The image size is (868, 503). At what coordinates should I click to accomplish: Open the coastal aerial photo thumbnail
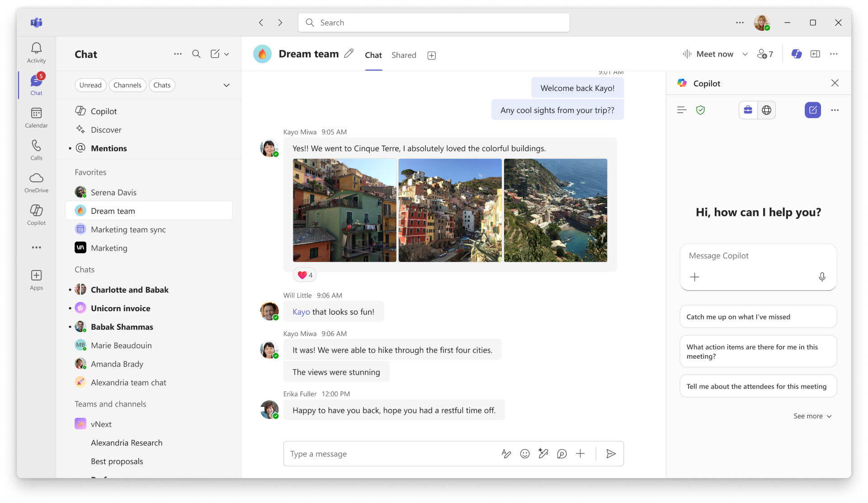coord(555,210)
